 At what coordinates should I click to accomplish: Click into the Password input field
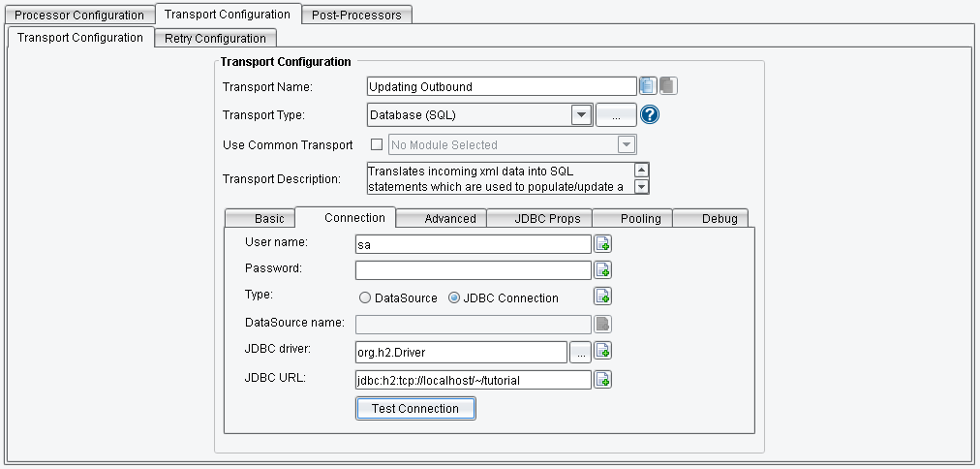point(474,270)
